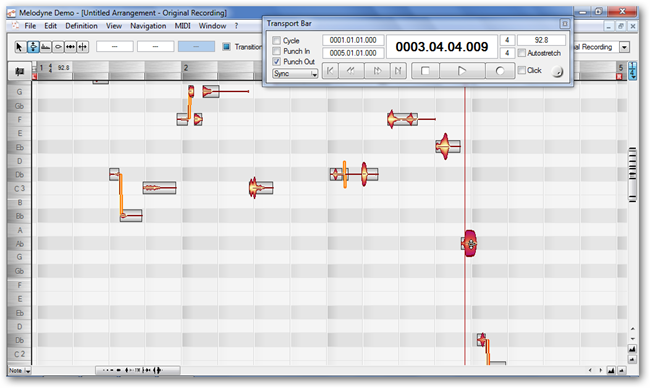Click the tuning fork button beside the ruler
The image size is (650, 388).
click(19, 72)
